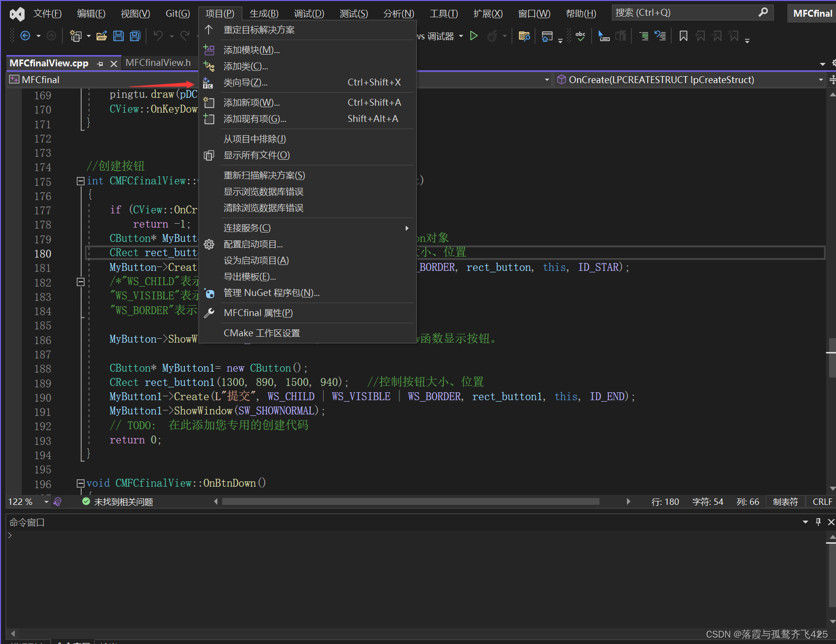Click the vertical scrollbar thumb of the editor

(832, 357)
